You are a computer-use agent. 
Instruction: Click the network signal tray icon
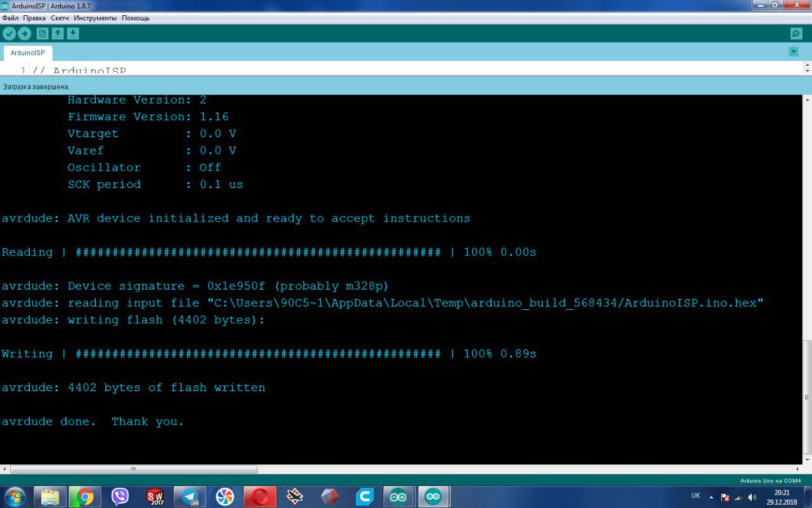[x=738, y=497]
